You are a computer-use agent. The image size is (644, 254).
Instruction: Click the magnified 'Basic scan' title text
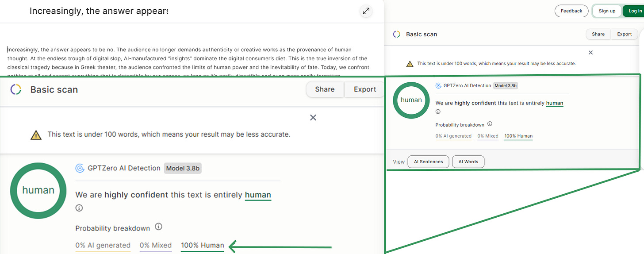[54, 89]
